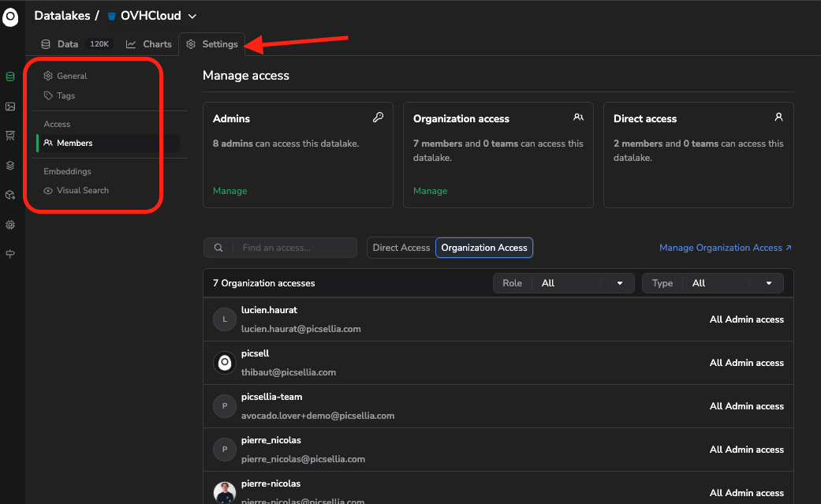Open the Datalake database sidebar icon
The image size is (821, 504).
pos(10,77)
